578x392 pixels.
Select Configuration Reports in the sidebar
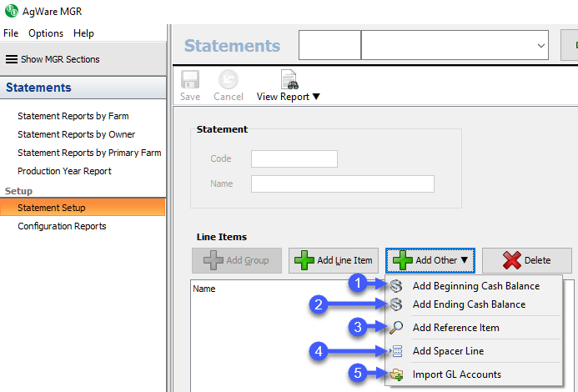click(62, 226)
